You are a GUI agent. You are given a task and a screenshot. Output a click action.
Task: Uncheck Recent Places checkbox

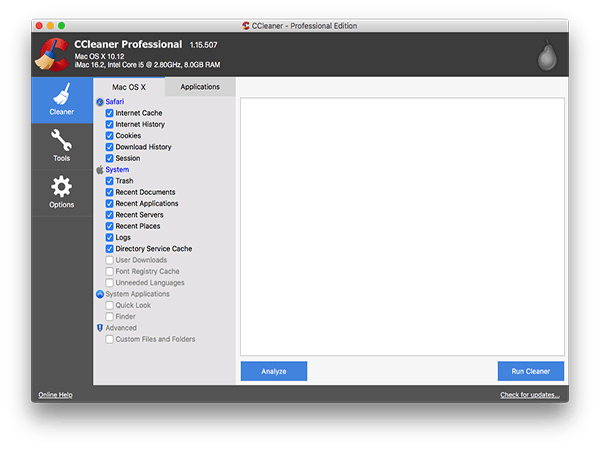point(109,226)
